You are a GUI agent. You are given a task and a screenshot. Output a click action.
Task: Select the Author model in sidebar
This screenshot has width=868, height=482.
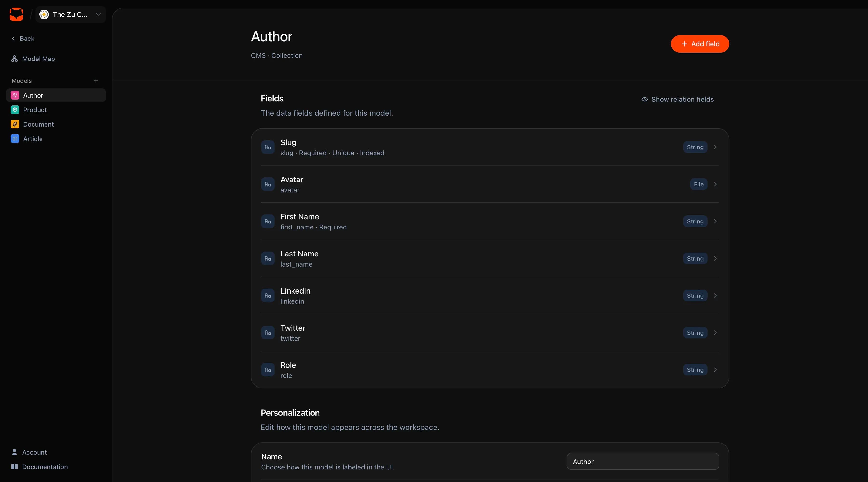56,95
